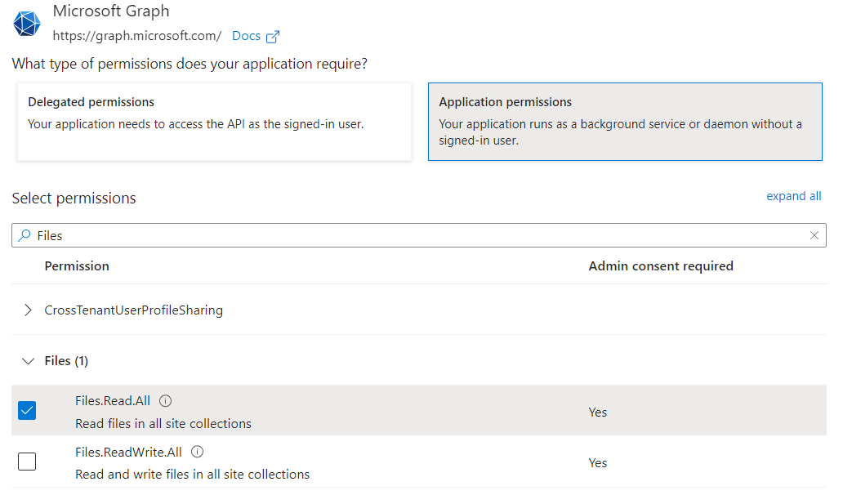Click the Yes value for Files.Read.All
This screenshot has width=843, height=504.
(598, 413)
